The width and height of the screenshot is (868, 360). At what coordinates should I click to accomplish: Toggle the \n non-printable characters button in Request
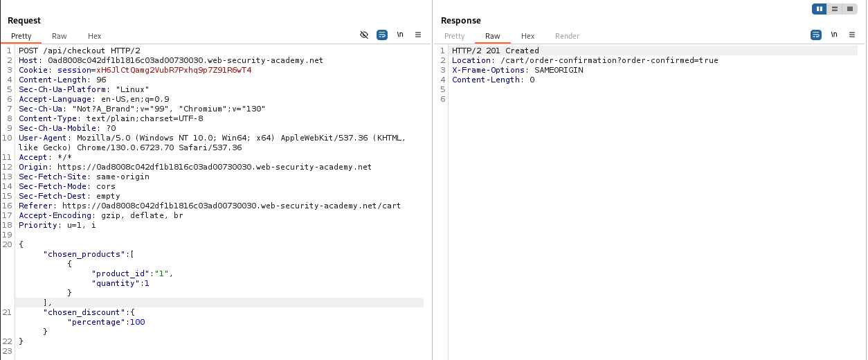coord(400,35)
